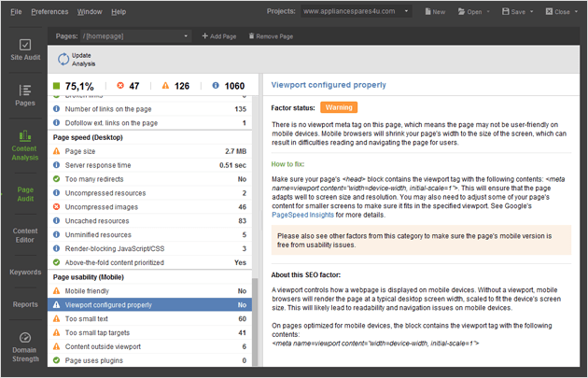Screen dimensions: 588x378
Task: Select Page Audit in the sidebar
Action: tap(25, 194)
